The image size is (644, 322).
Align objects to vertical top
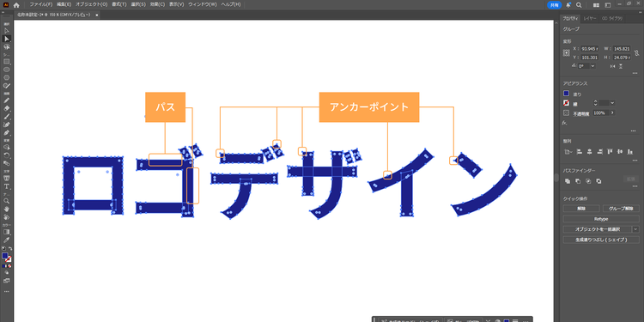(610, 151)
